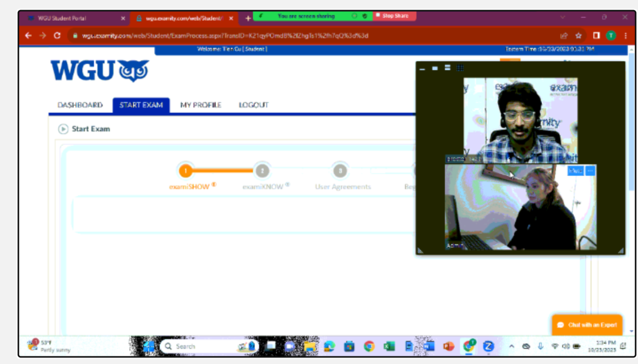
Task: Click LOGOUT in the navigation
Action: 254,105
